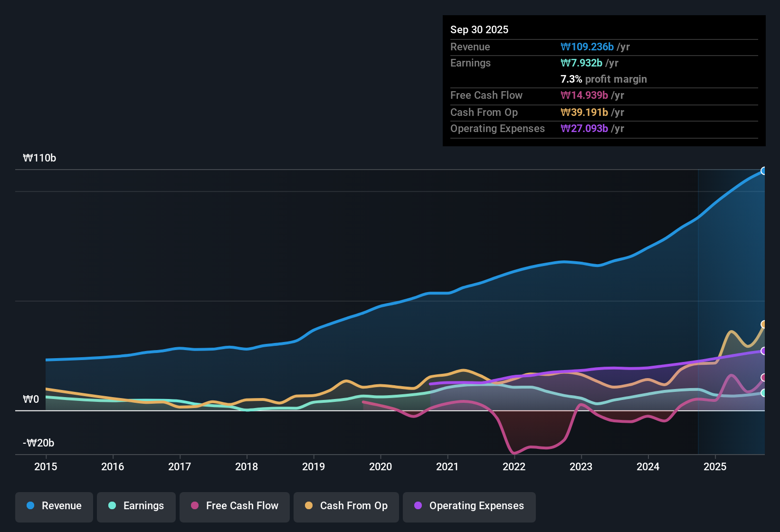
Task: Toggle the Free Cash Flow series off
Action: [x=234, y=506]
